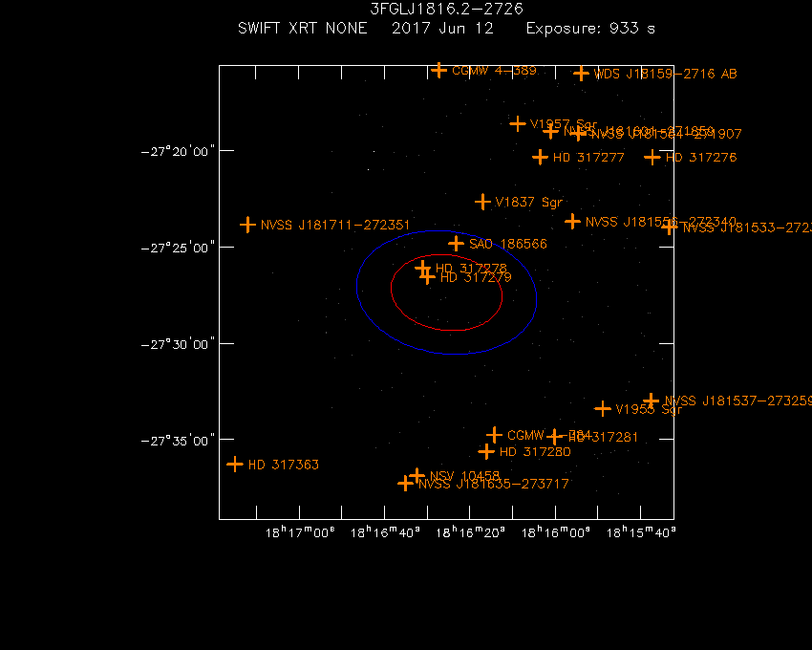Click the NVSS J181537-273259 label
This screenshot has height=650, width=812.
click(738, 401)
